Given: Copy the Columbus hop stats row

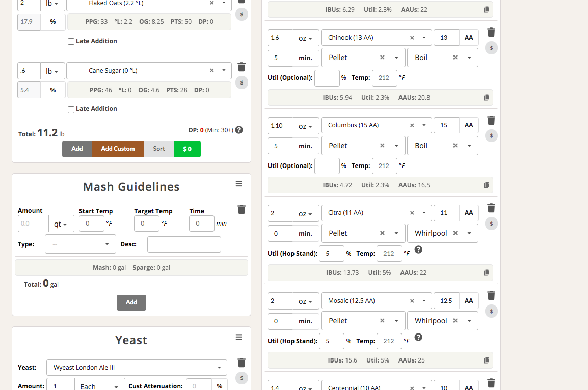Looking at the screenshot, I should point(487,185).
